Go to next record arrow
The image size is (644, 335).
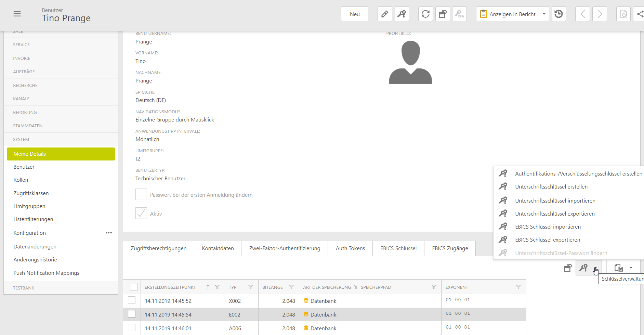(600, 14)
